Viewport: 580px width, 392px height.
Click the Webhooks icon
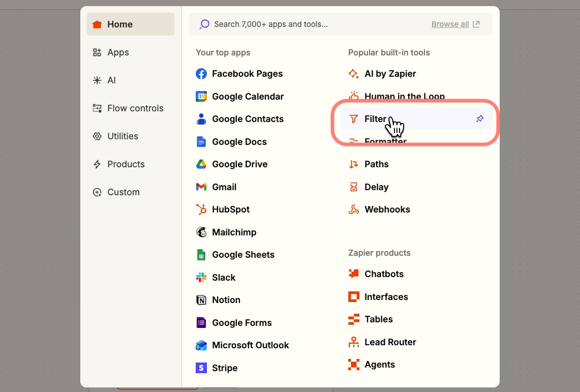point(354,209)
